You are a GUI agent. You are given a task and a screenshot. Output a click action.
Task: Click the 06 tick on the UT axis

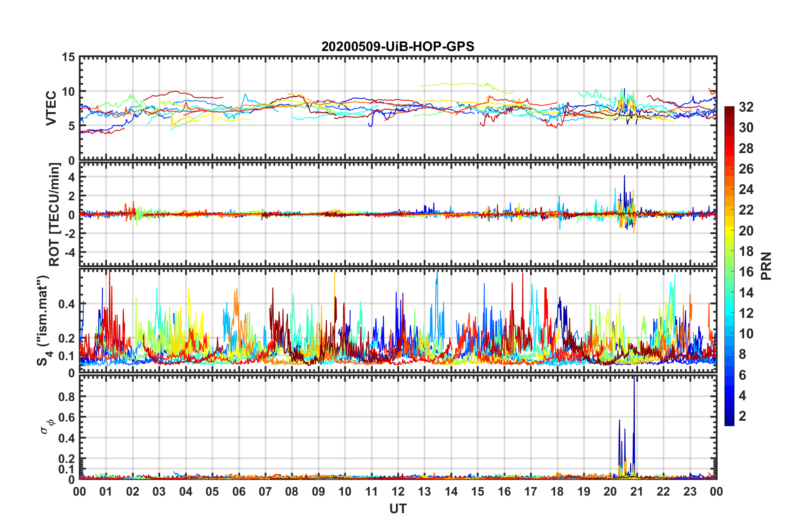[x=239, y=491]
